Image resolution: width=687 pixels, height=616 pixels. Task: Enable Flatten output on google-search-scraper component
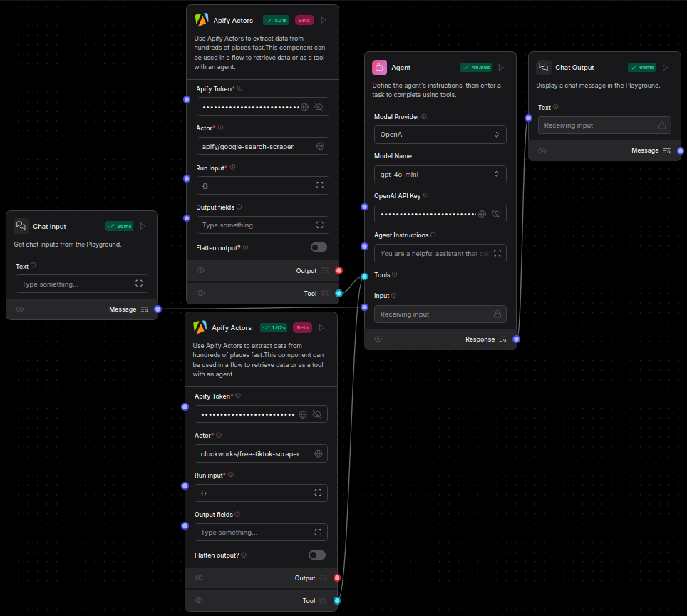coord(319,247)
